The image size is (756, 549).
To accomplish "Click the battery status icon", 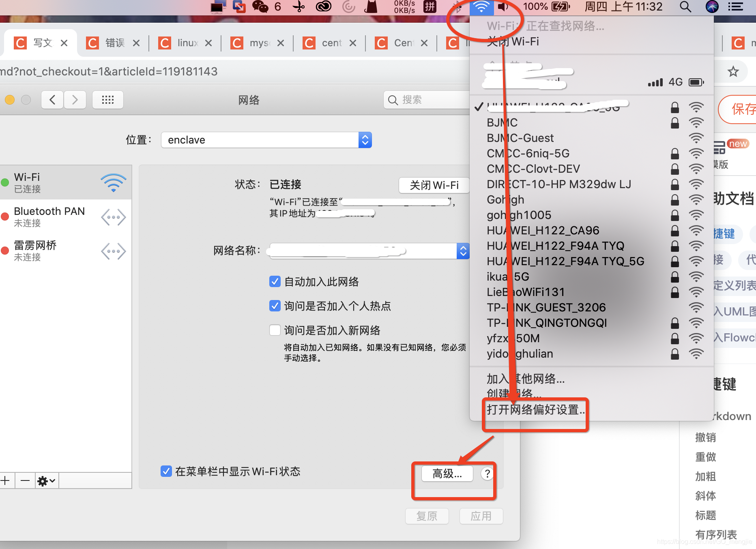I will tap(561, 7).
